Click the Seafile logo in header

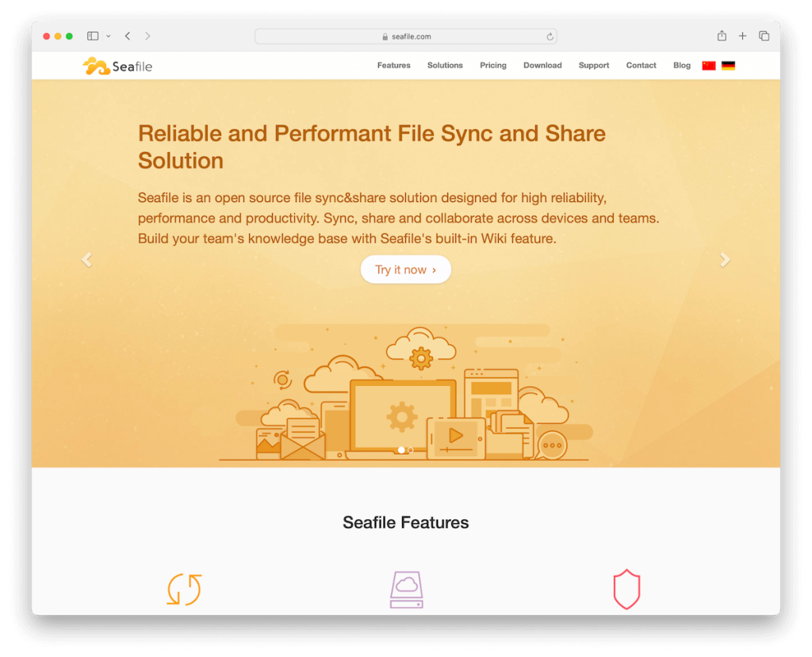click(117, 66)
